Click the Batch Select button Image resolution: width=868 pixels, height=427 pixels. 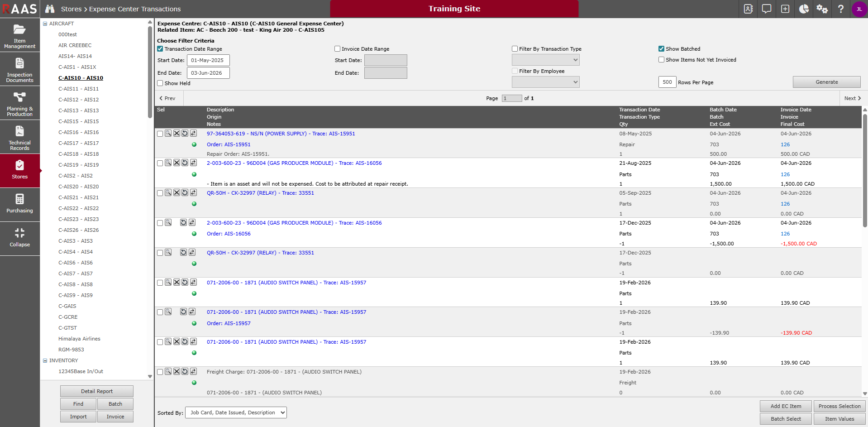pos(786,419)
